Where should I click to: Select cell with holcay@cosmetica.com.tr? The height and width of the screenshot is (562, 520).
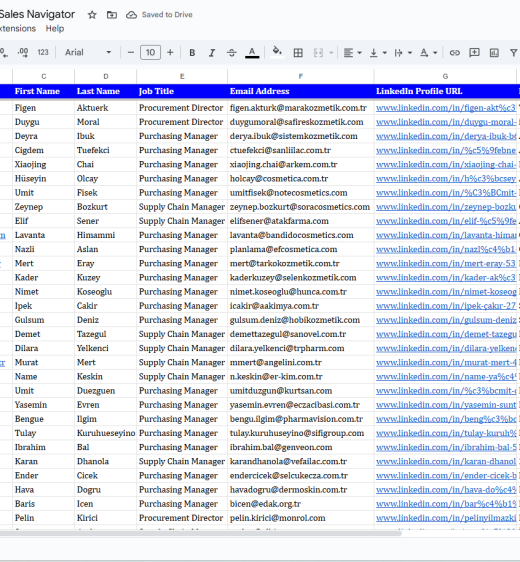pyautogui.click(x=301, y=178)
